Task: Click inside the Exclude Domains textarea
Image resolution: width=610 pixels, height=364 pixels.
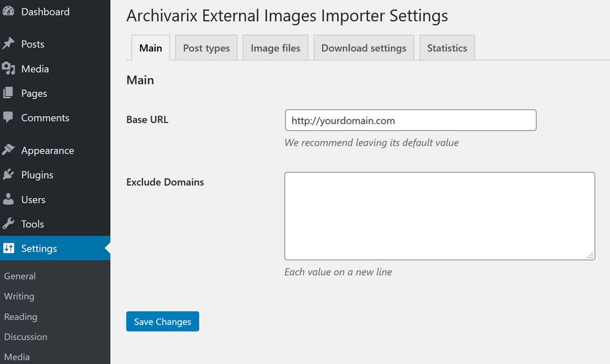Action: pyautogui.click(x=440, y=216)
